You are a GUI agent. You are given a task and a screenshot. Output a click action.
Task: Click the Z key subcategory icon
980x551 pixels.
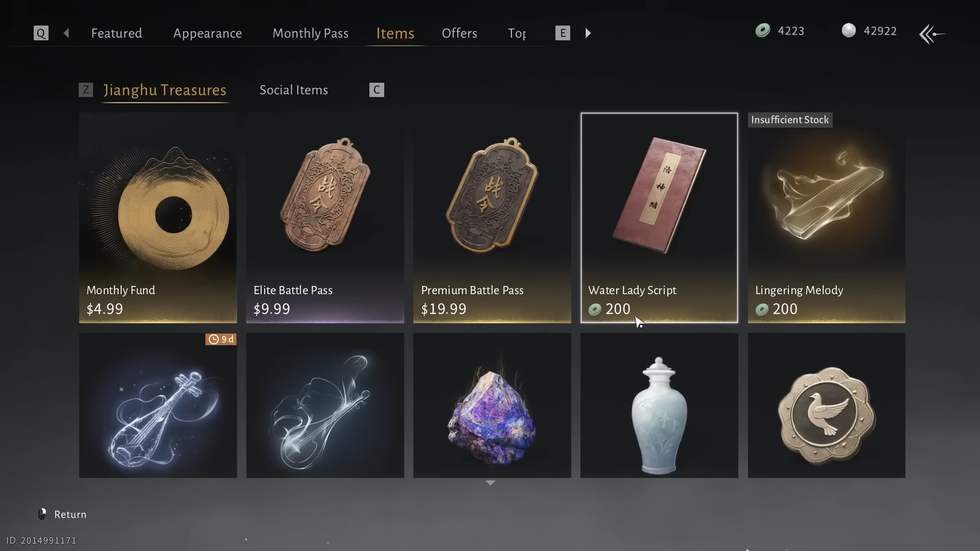[x=86, y=90]
